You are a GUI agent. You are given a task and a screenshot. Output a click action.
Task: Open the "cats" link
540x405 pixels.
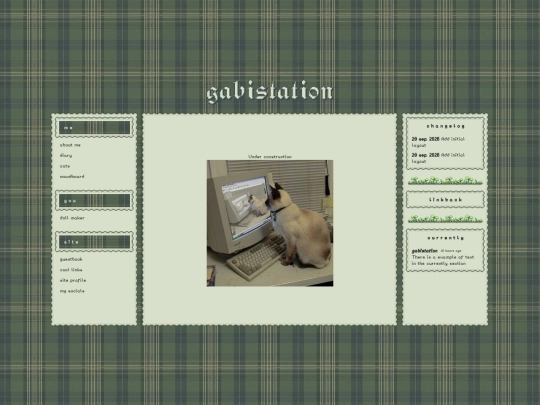click(65, 166)
